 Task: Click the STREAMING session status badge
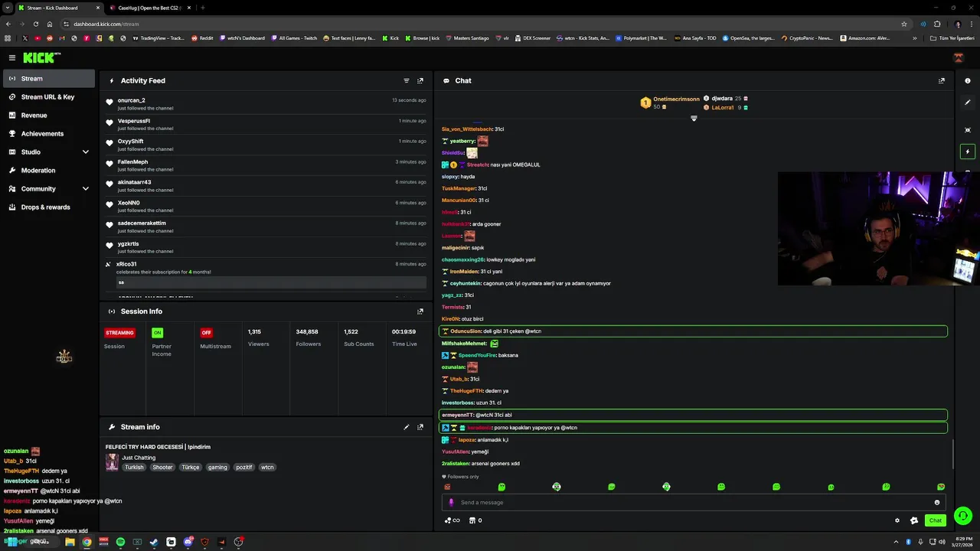(119, 333)
